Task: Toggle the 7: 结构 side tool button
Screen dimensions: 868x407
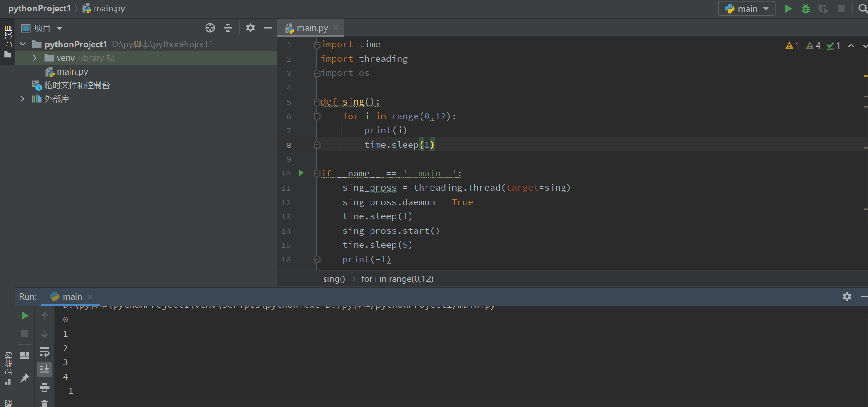Action: pos(7,368)
